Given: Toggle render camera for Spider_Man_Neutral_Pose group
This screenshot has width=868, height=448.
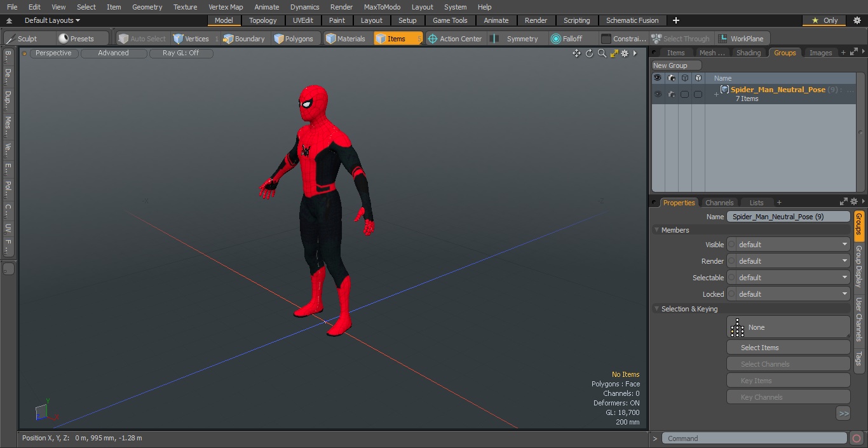Looking at the screenshot, I should pyautogui.click(x=672, y=94).
